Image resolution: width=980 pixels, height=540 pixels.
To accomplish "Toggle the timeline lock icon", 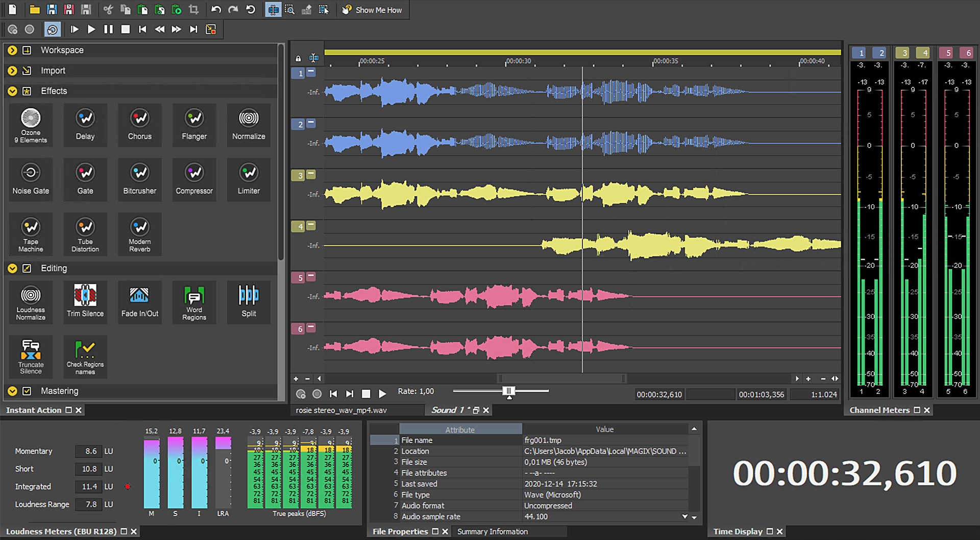I will pos(298,58).
